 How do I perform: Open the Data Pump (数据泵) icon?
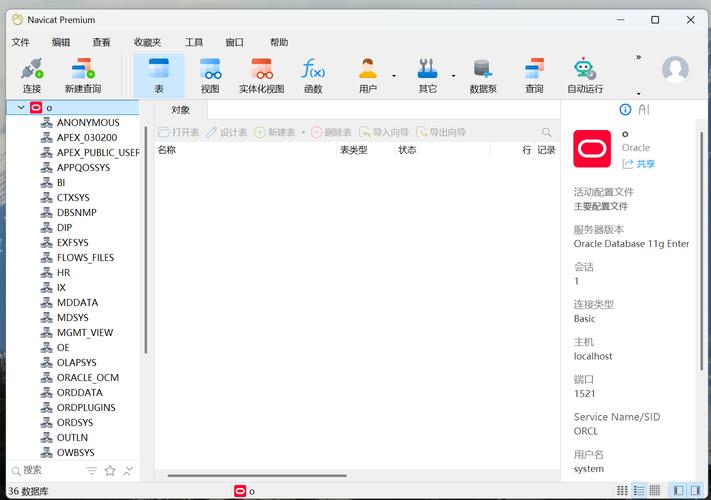(483, 69)
